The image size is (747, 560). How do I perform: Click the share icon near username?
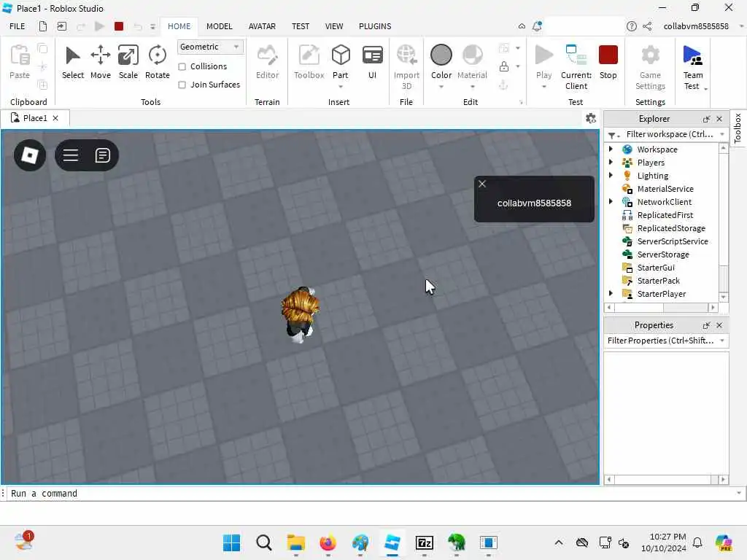click(647, 26)
